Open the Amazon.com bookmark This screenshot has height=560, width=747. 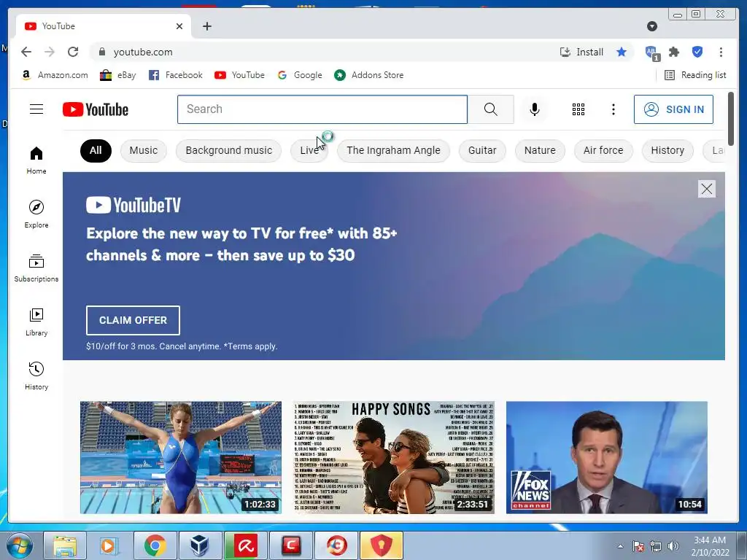click(x=55, y=75)
